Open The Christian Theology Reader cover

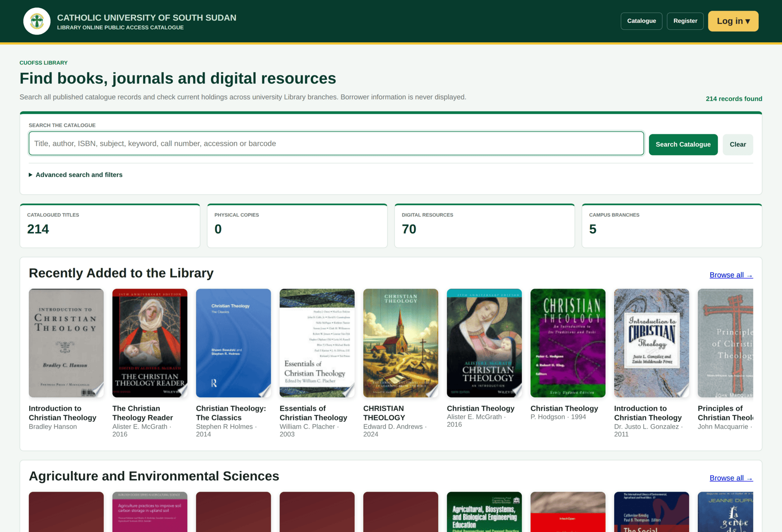[150, 343]
